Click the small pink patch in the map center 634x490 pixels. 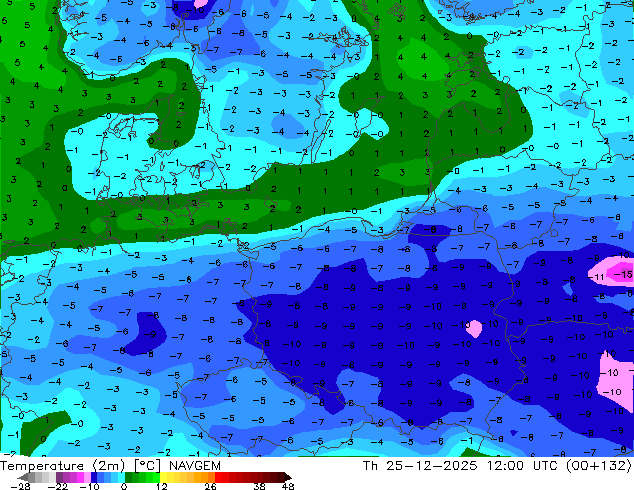tap(474, 329)
